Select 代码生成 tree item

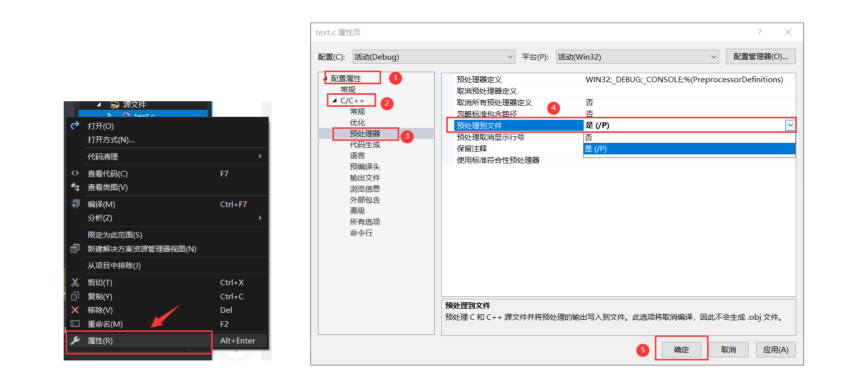click(365, 145)
